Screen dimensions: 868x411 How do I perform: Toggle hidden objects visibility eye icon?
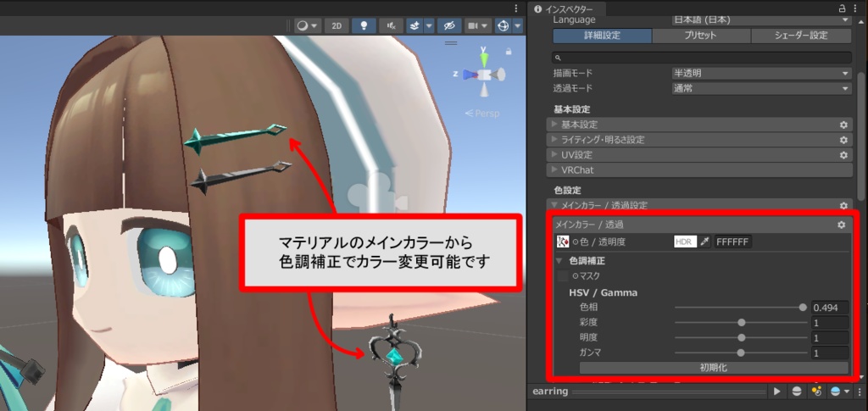click(449, 26)
